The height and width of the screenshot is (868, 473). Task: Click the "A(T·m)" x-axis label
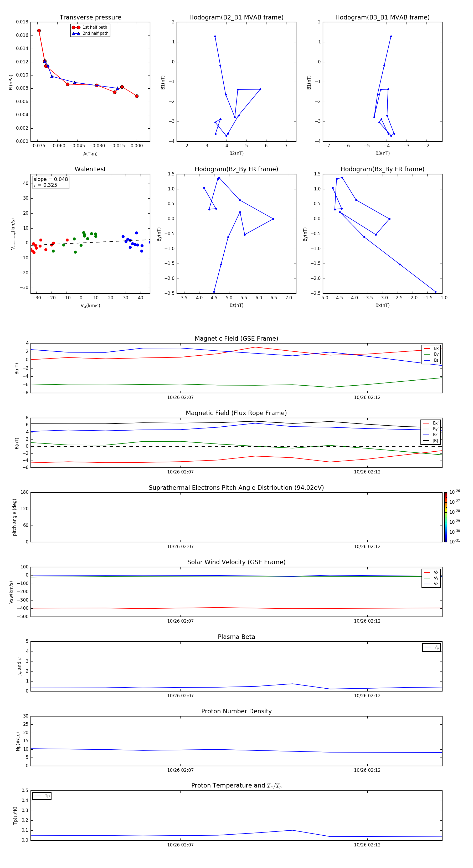pos(90,154)
